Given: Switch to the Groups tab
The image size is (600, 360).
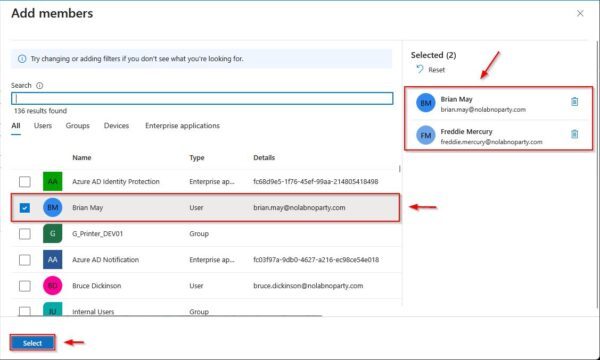Looking at the screenshot, I should [78, 126].
